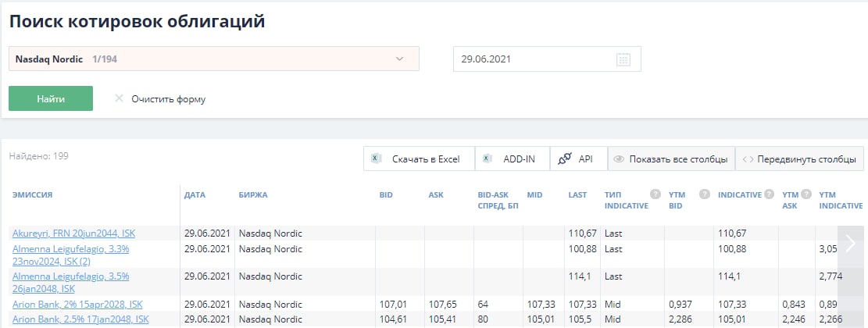Sort by ЭМИССИЯ column header
This screenshot has width=868, height=328.
[33, 195]
